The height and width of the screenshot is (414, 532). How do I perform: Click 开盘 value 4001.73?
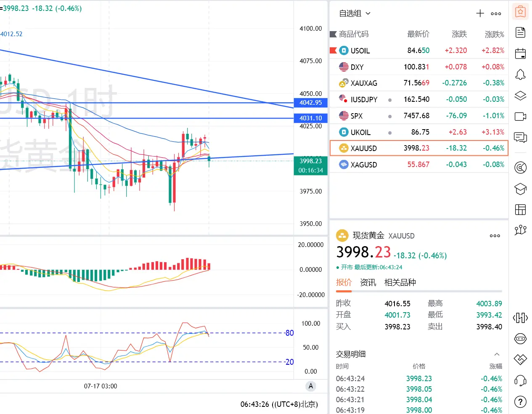(397, 315)
